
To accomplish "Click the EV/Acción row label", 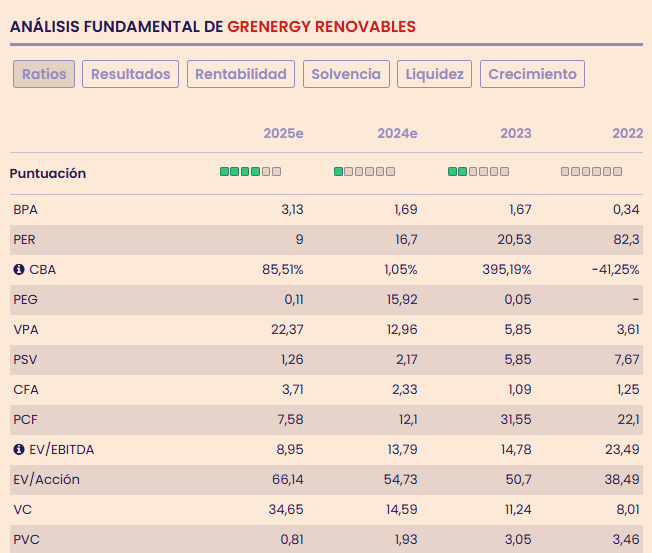I will point(47,479).
